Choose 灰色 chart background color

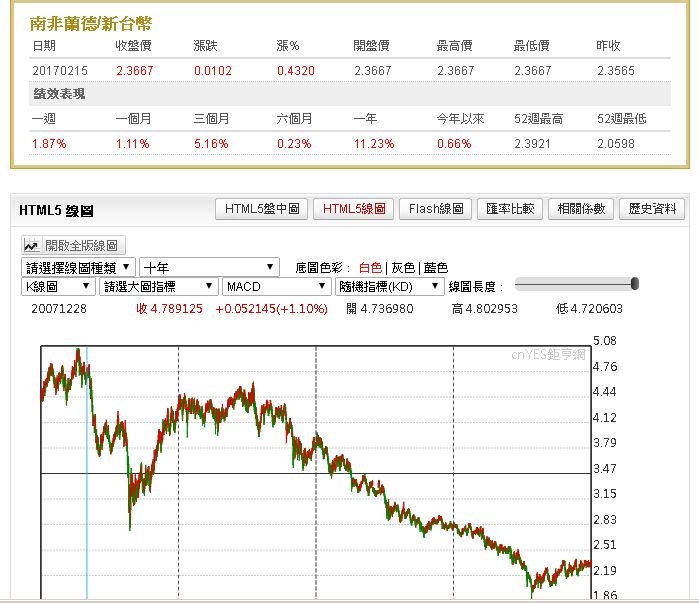click(403, 268)
